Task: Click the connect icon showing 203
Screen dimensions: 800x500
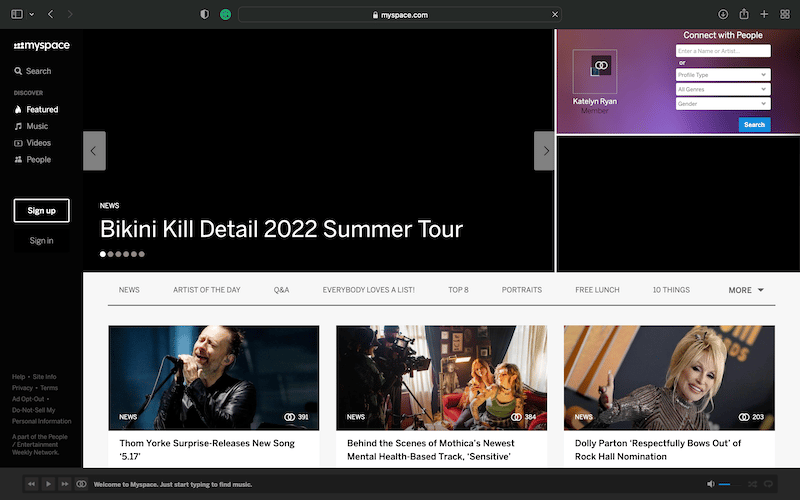Action: [x=744, y=417]
